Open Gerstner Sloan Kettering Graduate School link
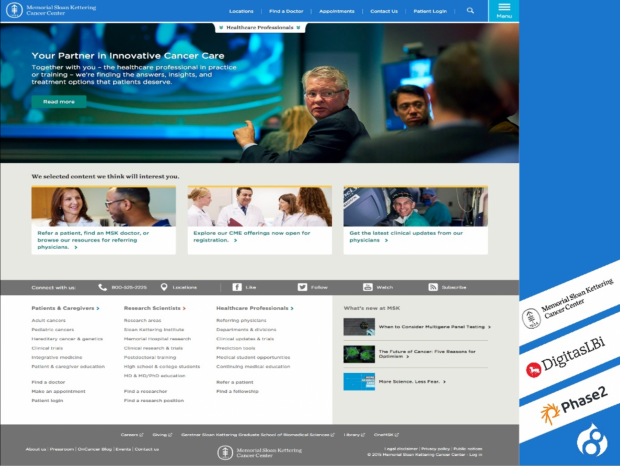Image resolution: width=620 pixels, height=466 pixels. point(258,435)
